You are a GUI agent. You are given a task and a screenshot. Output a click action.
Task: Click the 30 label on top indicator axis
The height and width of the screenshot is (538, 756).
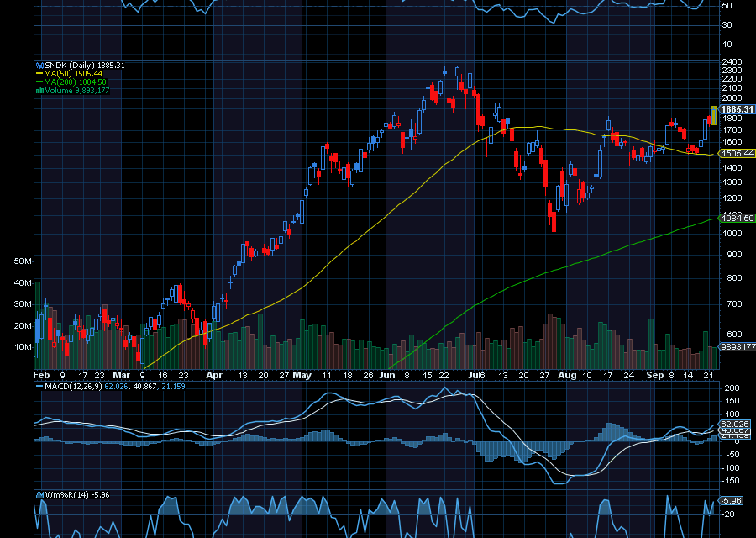click(727, 24)
